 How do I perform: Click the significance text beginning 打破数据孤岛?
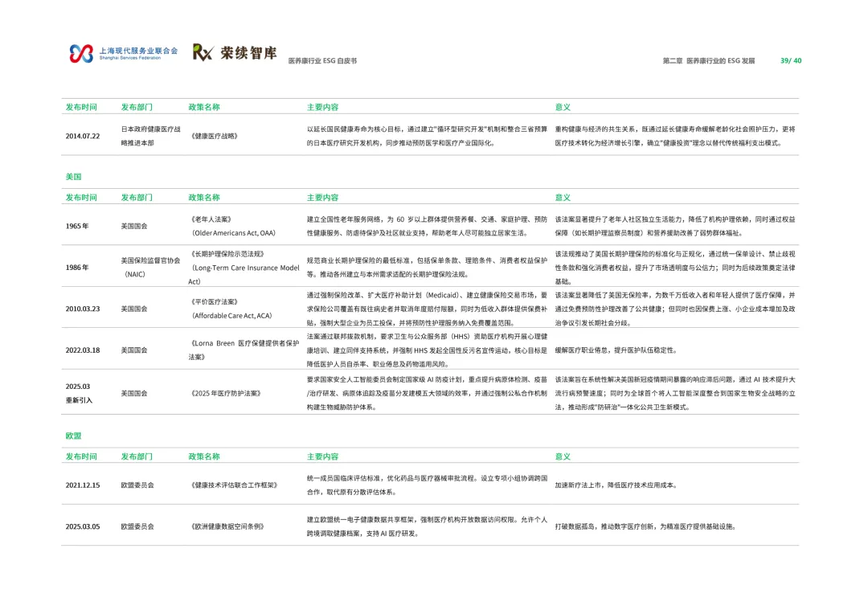click(646, 527)
